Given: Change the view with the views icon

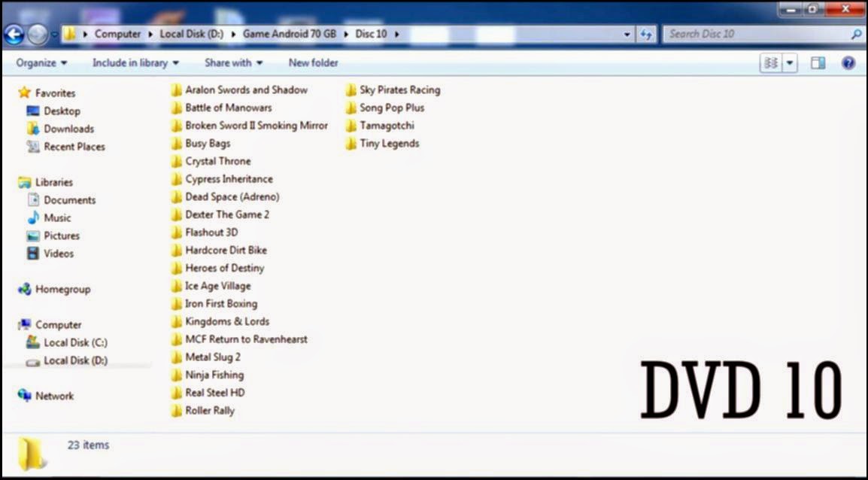Looking at the screenshot, I should point(770,63).
